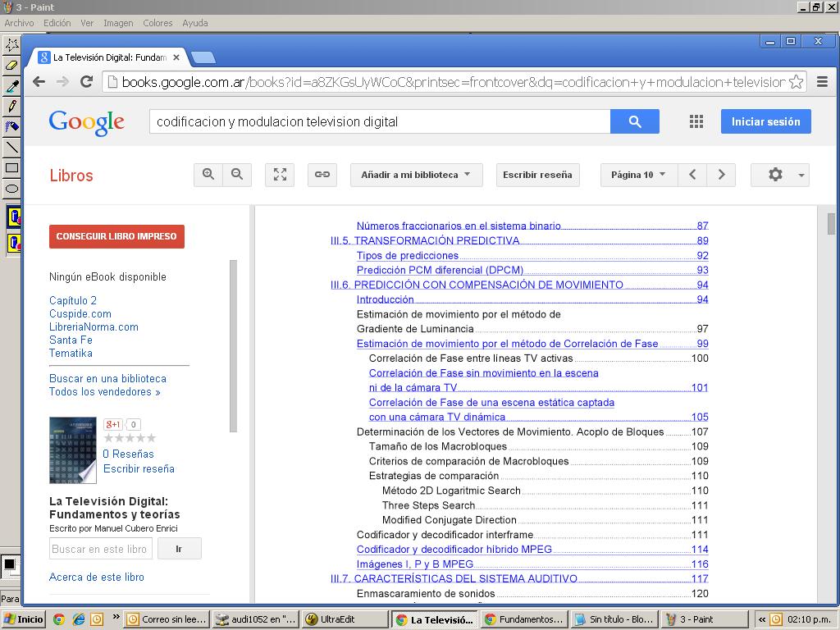This screenshot has height=630, width=840.
Task: Open the Capítulo 2 link
Action: [73, 300]
